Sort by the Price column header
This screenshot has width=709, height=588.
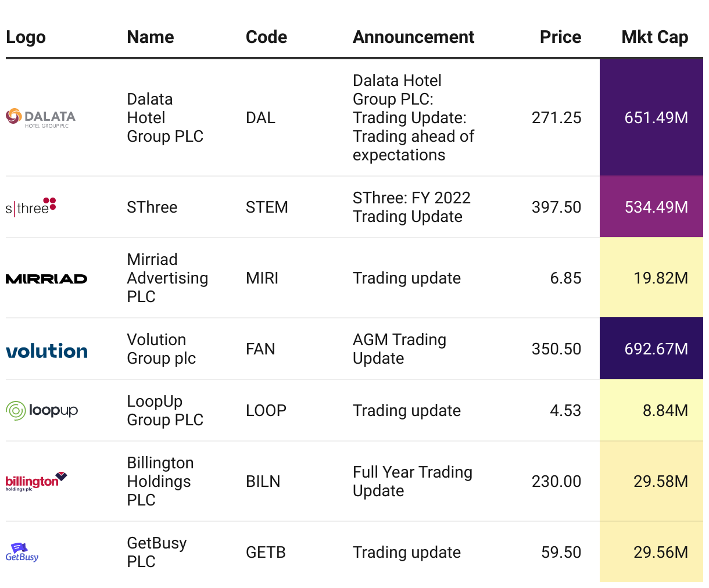point(560,37)
